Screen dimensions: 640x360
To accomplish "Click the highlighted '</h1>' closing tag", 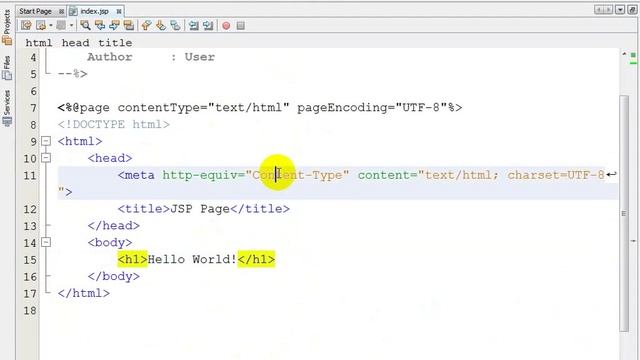I will pos(256,259).
